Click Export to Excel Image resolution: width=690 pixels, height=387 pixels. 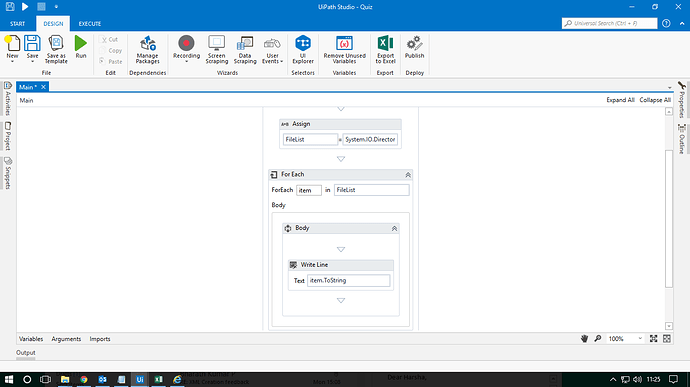tap(385, 50)
